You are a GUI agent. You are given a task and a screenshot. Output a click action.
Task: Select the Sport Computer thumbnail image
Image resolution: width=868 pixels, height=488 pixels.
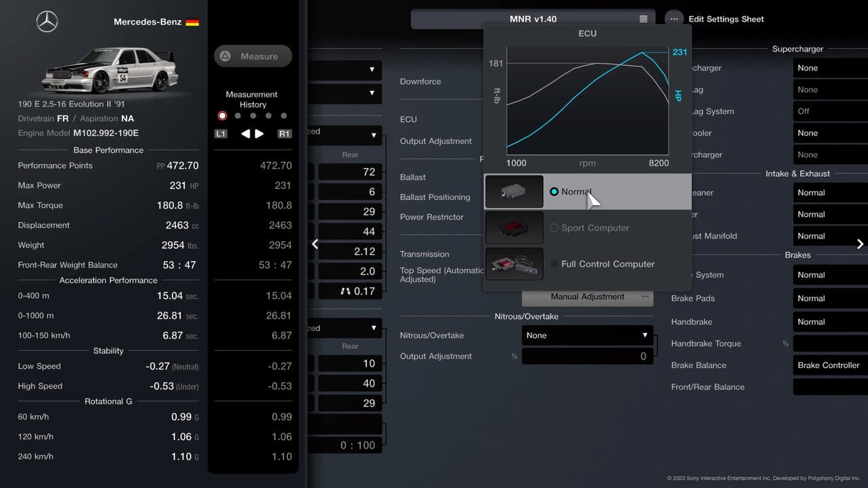coord(514,228)
